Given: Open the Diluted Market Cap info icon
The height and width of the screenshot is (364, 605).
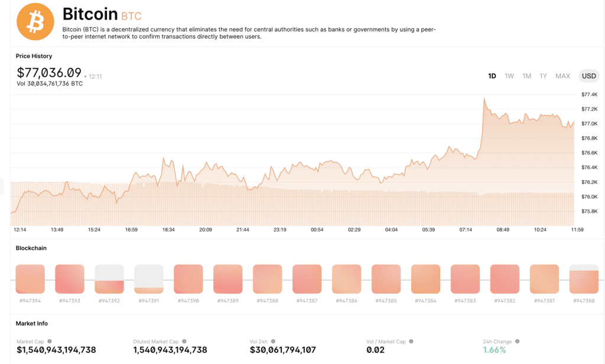Looking at the screenshot, I should [x=184, y=341].
